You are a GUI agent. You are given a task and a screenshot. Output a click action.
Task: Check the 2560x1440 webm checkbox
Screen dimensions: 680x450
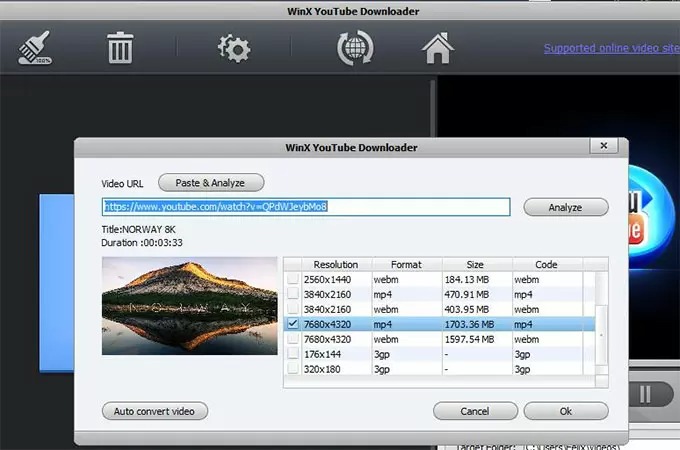coord(293,280)
